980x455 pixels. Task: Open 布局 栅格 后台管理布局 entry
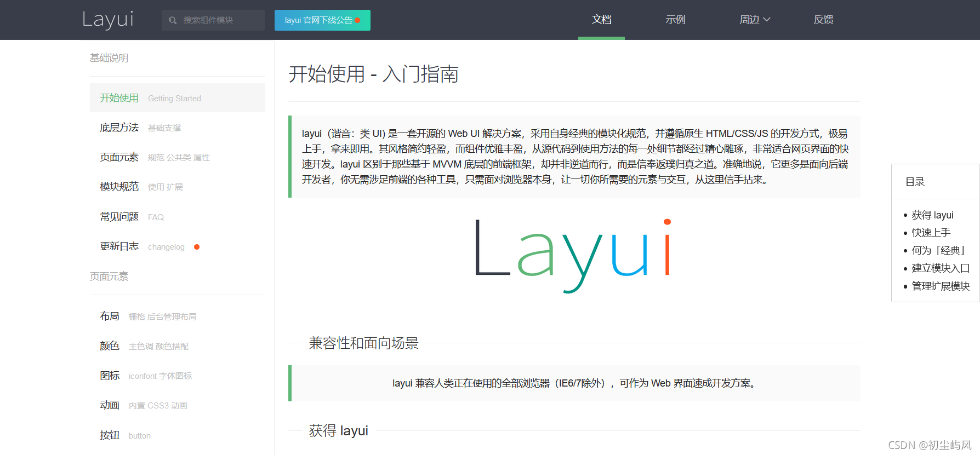(x=178, y=316)
